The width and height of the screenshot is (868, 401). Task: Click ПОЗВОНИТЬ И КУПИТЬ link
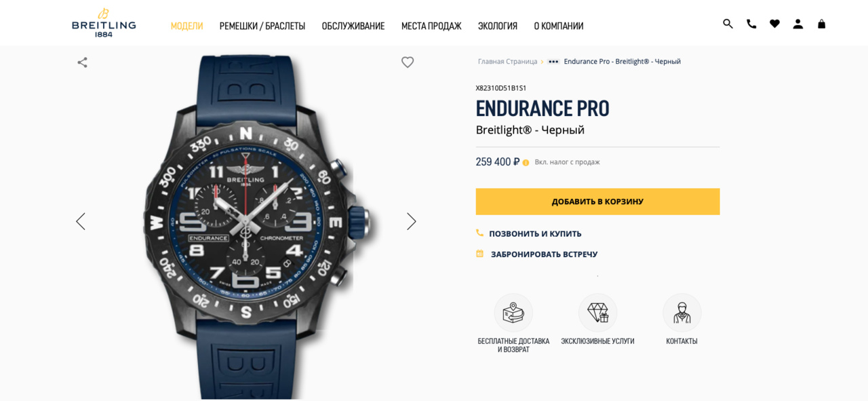[x=535, y=233]
